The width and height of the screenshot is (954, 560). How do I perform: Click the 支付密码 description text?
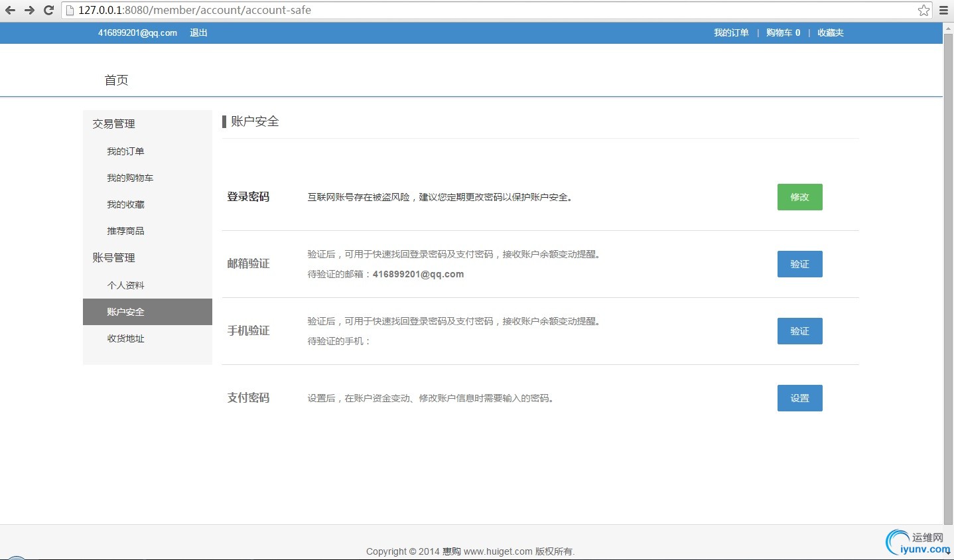click(x=431, y=398)
